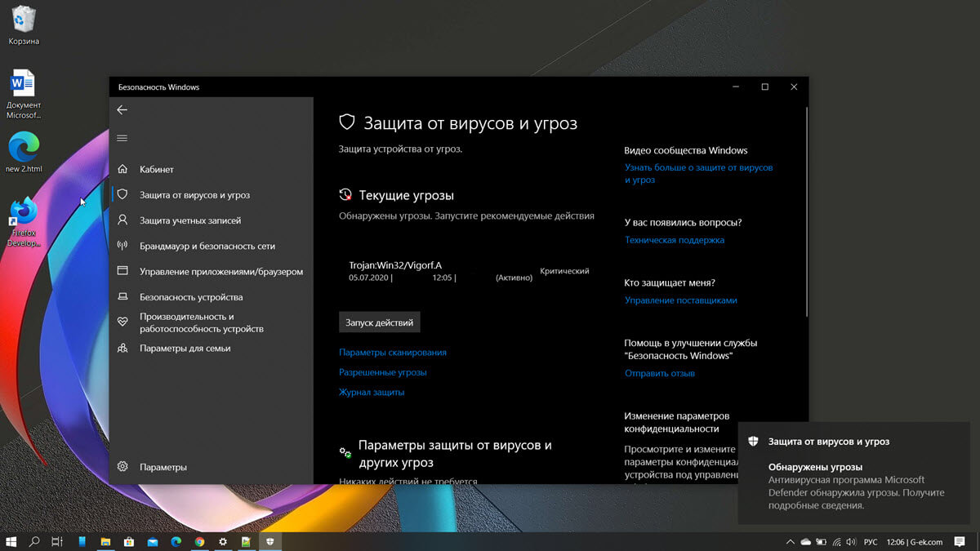Screen dimensions: 980x551
Task: Open Microsoft Store from the taskbar
Action: [129, 541]
